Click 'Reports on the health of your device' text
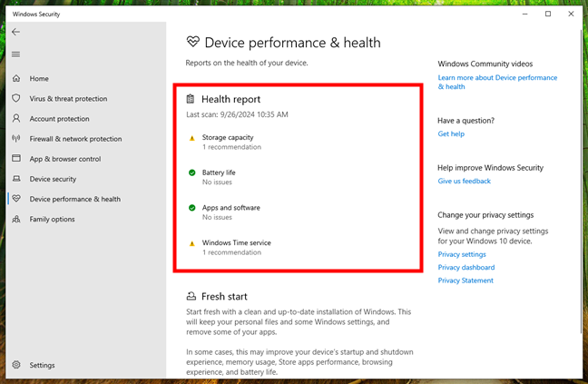Viewport: 588px width, 384px height. (247, 63)
